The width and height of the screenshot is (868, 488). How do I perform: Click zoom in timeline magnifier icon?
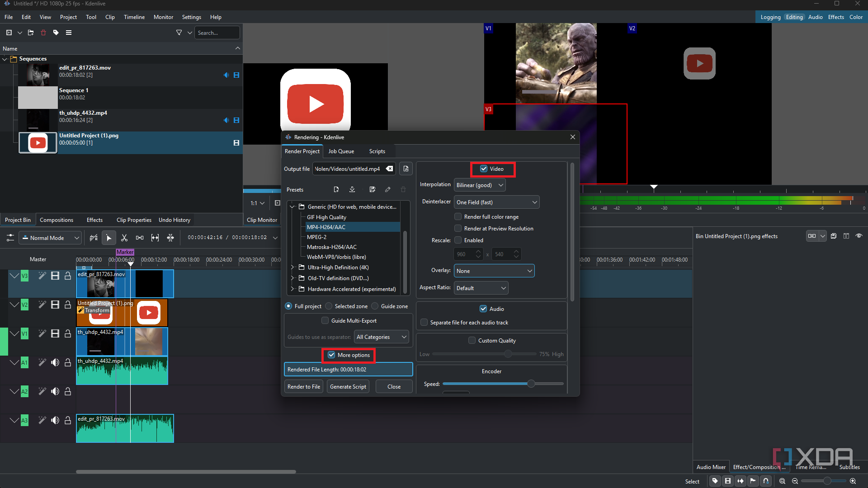[853, 481]
